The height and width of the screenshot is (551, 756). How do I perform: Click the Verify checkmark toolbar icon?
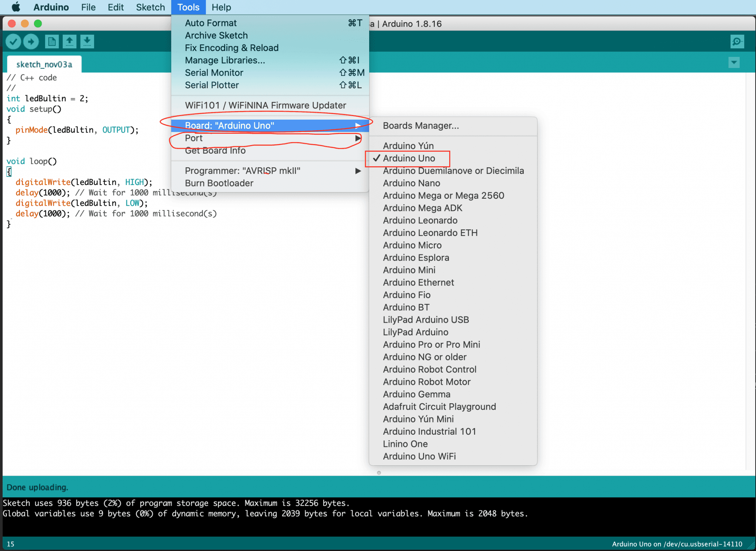pos(13,41)
